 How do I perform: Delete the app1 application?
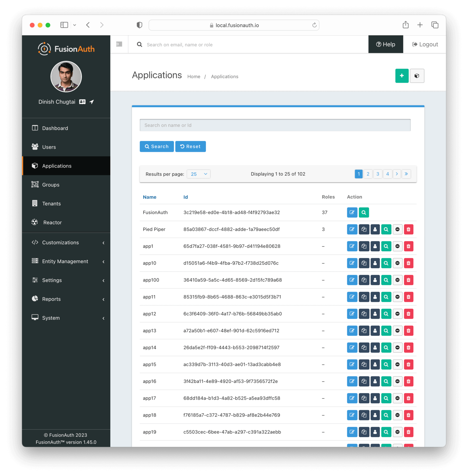coord(408,246)
